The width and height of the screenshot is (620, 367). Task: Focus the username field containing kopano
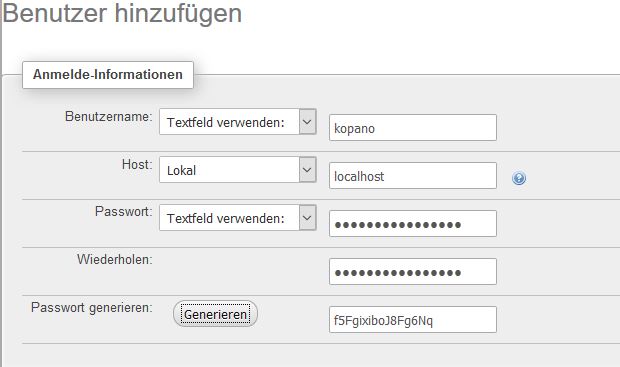(413, 127)
